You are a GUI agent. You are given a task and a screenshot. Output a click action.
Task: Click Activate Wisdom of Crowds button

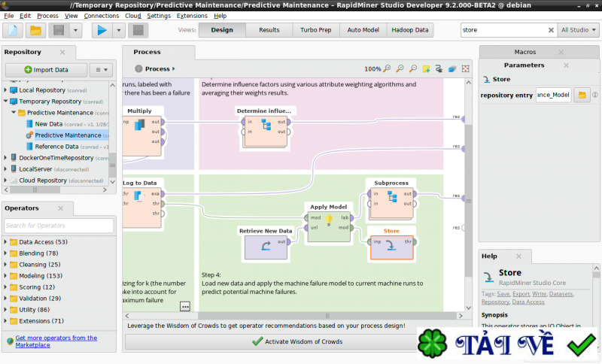coord(297,341)
